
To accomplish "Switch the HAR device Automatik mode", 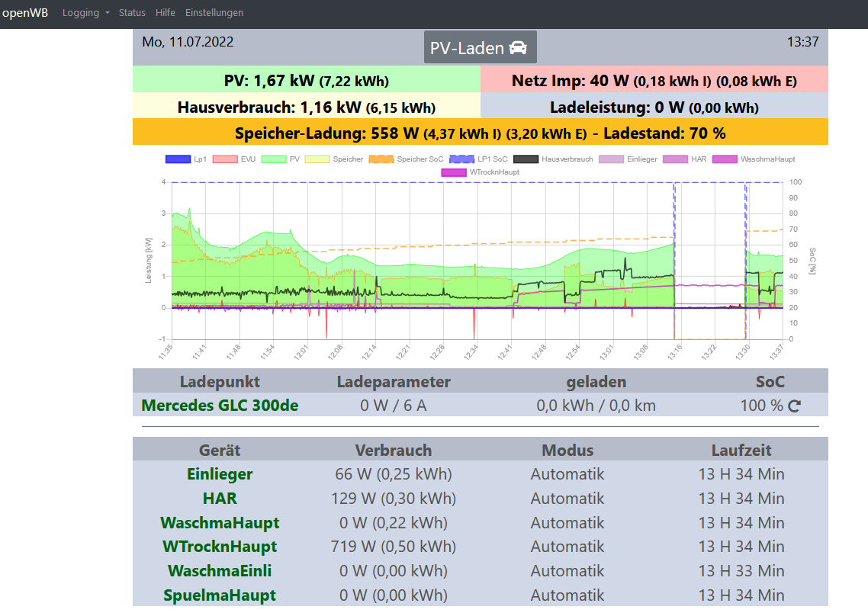I will click(567, 499).
